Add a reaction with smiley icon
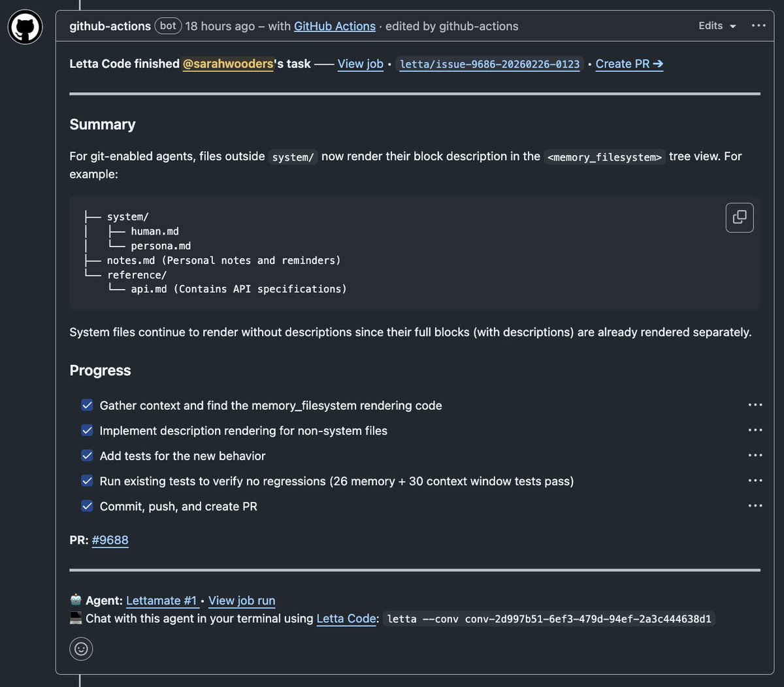 [81, 649]
